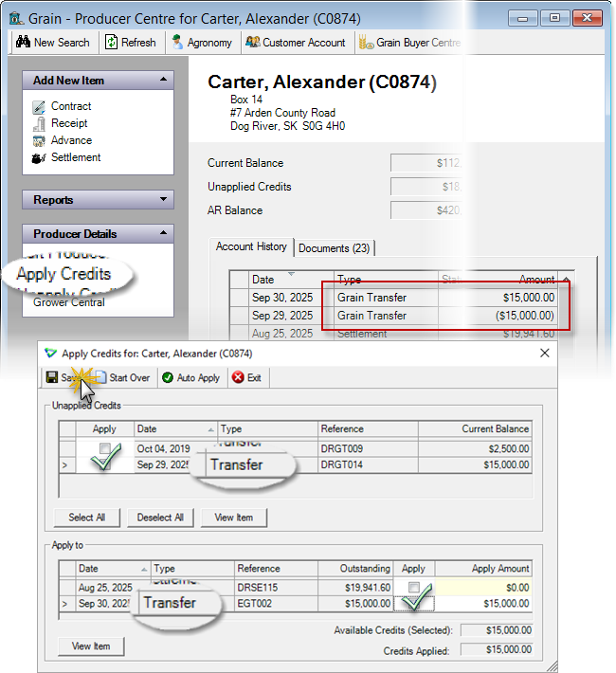
Task: Edit Apply Amount for DRSE115 row
Action: [x=483, y=587]
